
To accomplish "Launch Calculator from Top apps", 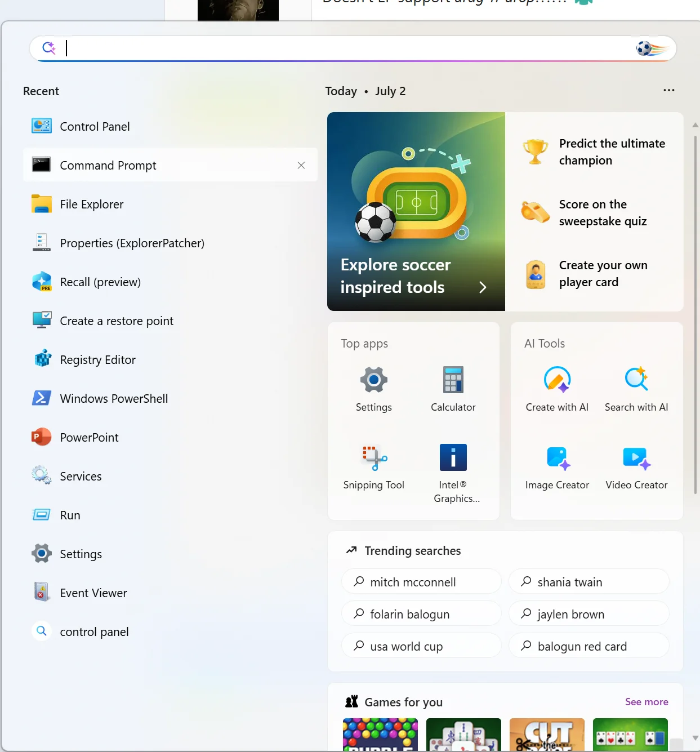I will click(453, 389).
